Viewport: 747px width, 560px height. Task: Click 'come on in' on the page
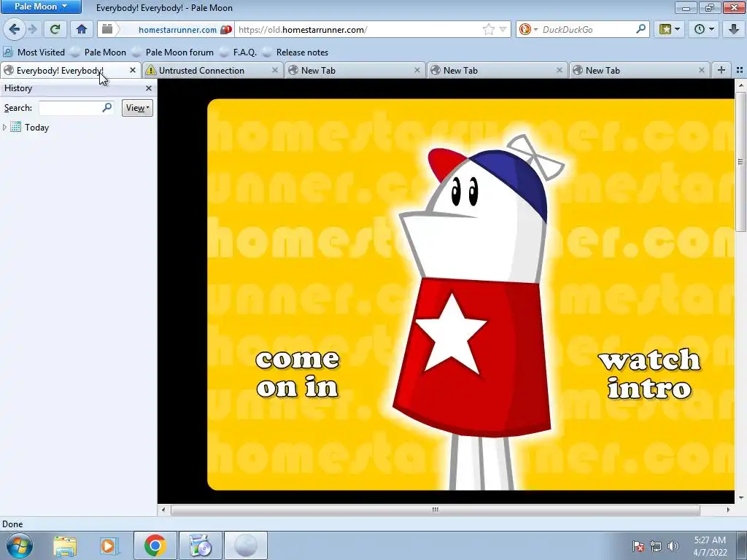point(298,374)
